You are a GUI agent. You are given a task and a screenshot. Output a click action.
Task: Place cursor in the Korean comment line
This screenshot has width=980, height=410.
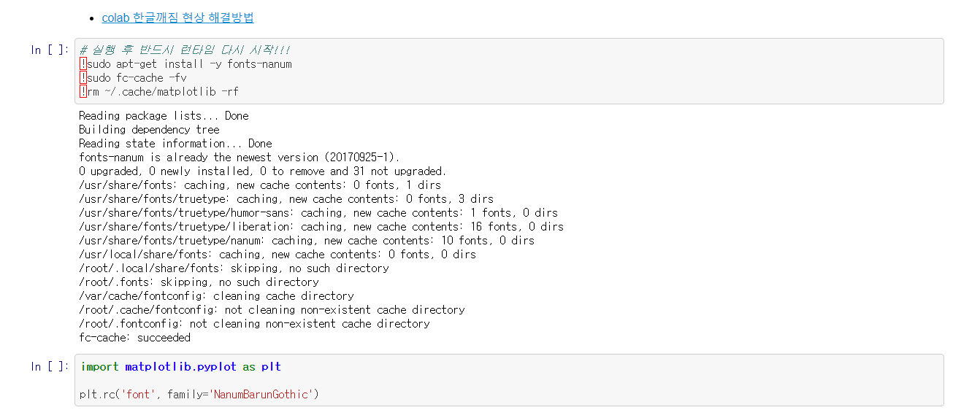tap(185, 50)
